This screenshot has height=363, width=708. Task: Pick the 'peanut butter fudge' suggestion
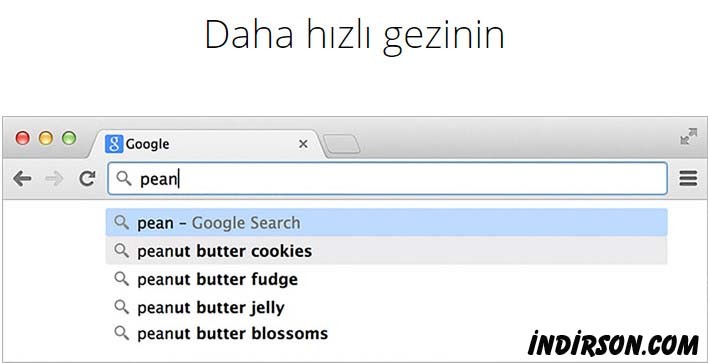coord(387,279)
